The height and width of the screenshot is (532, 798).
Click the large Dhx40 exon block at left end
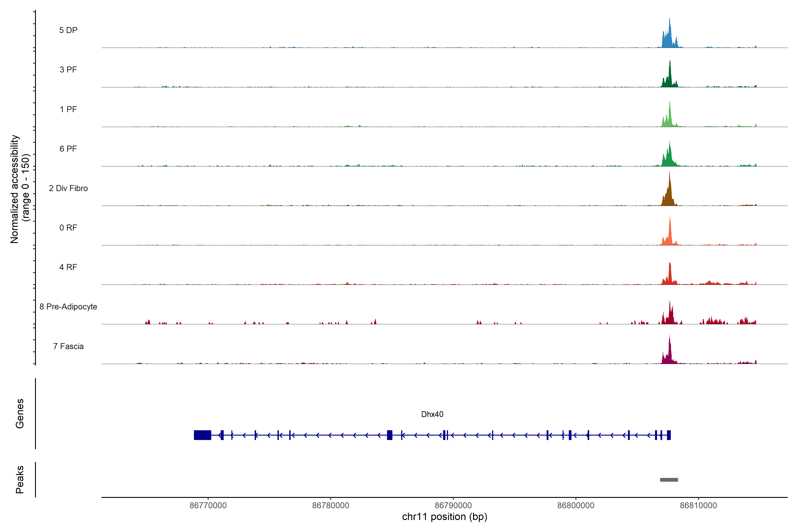click(x=203, y=435)
